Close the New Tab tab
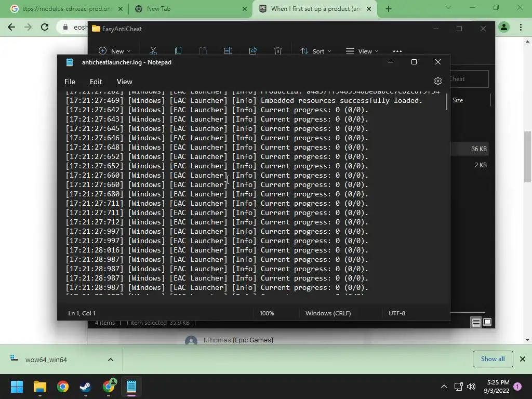 245,9
